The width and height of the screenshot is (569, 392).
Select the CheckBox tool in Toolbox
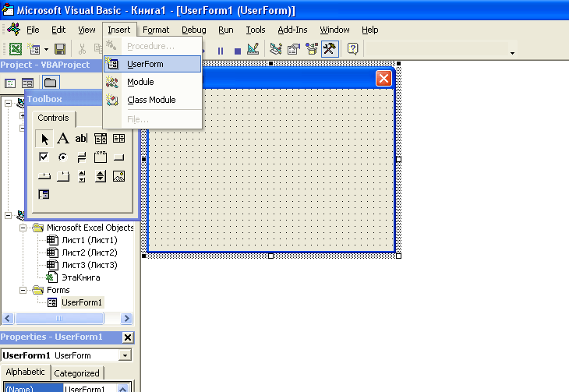point(44,157)
